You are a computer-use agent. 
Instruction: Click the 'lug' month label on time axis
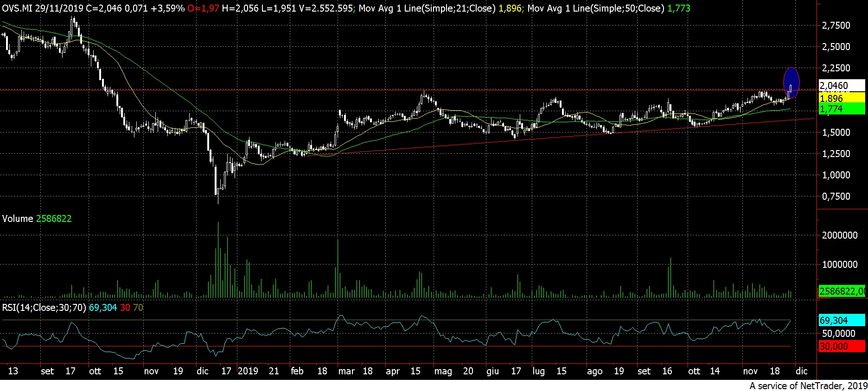pyautogui.click(x=538, y=372)
